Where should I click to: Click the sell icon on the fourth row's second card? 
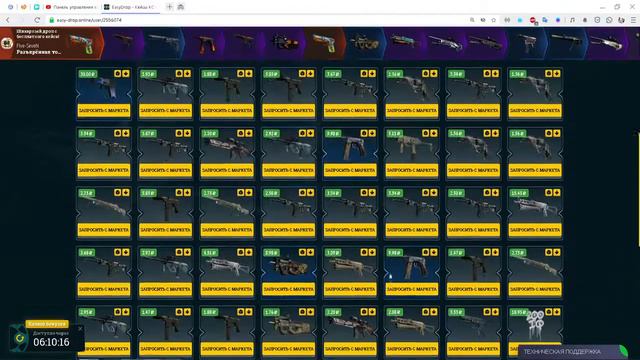click(x=179, y=252)
